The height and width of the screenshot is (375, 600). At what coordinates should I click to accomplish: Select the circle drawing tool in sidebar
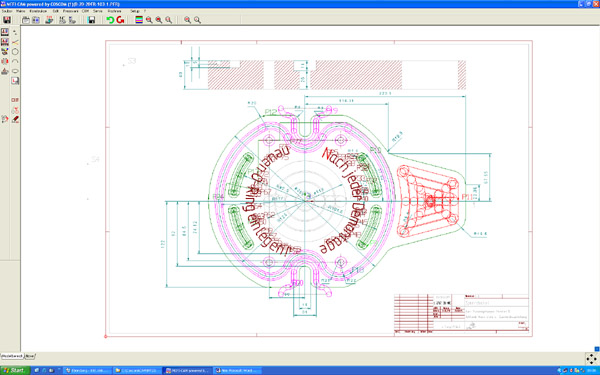pos(15,52)
